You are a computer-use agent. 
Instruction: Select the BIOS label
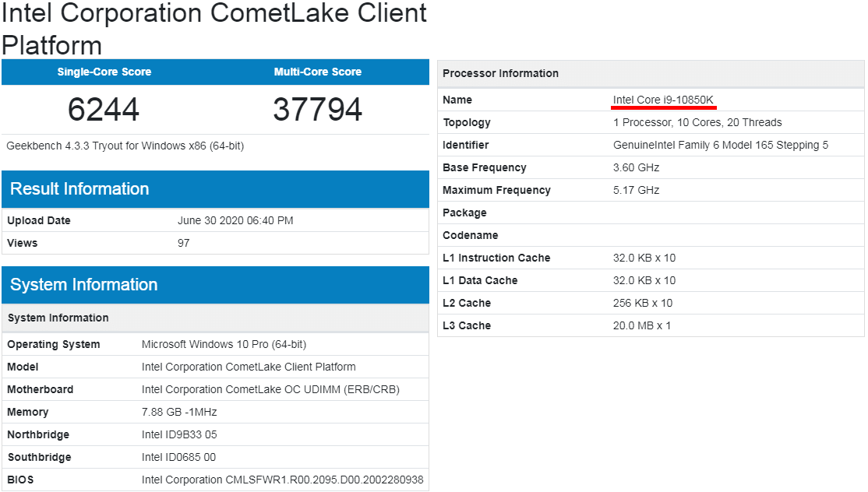20,480
